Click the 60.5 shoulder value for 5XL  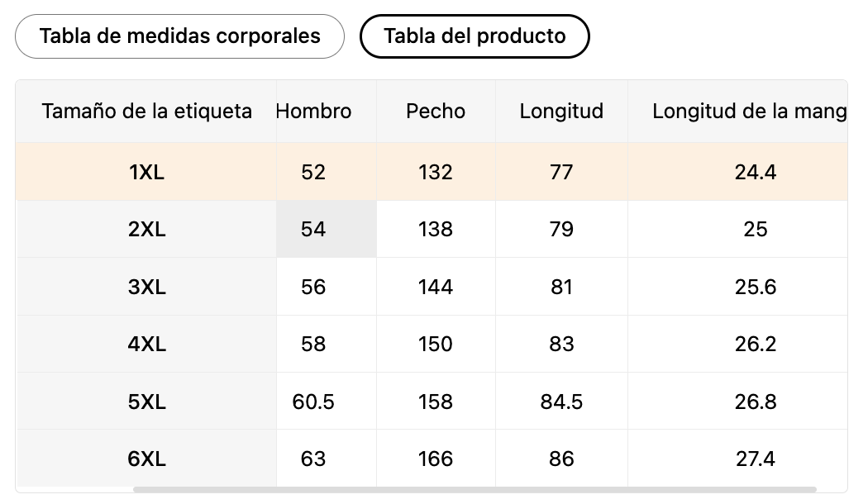pos(313,402)
